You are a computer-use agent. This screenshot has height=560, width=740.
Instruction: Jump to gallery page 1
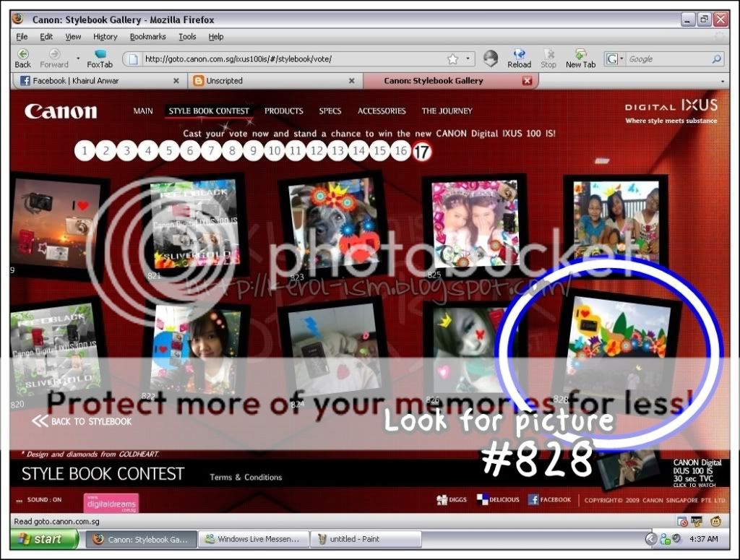pos(85,151)
